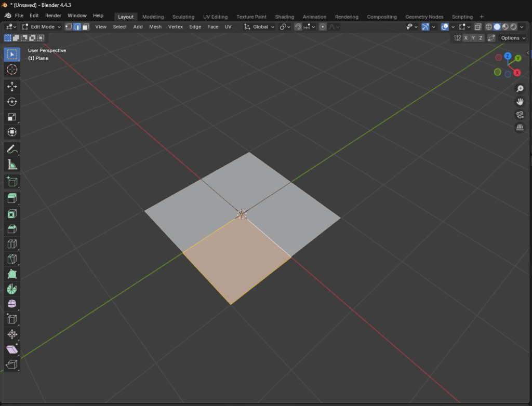Switch to the UV Editing tab
Screen dimensions: 532x406
point(215,17)
